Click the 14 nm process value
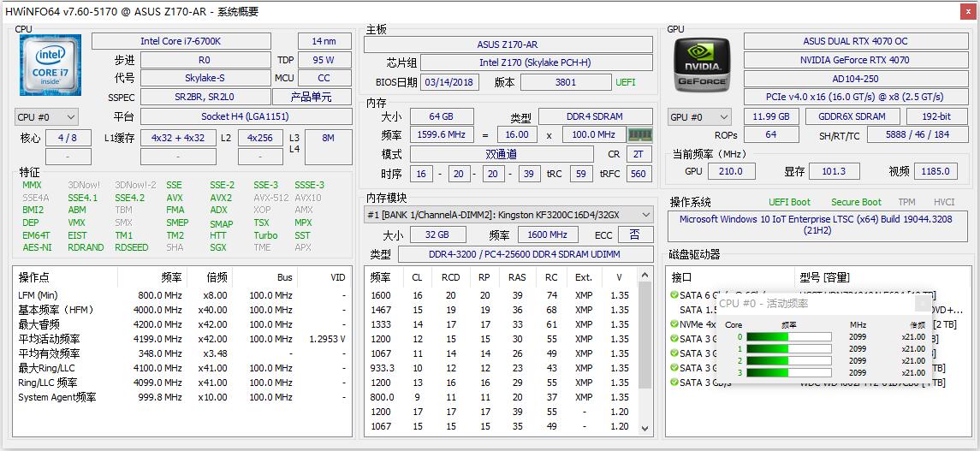 [324, 41]
